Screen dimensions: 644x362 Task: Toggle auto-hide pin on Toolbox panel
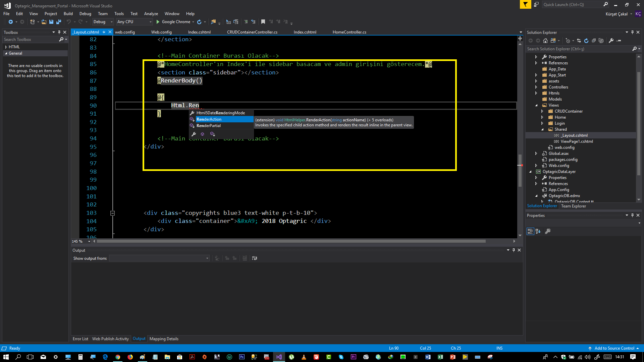59,33
